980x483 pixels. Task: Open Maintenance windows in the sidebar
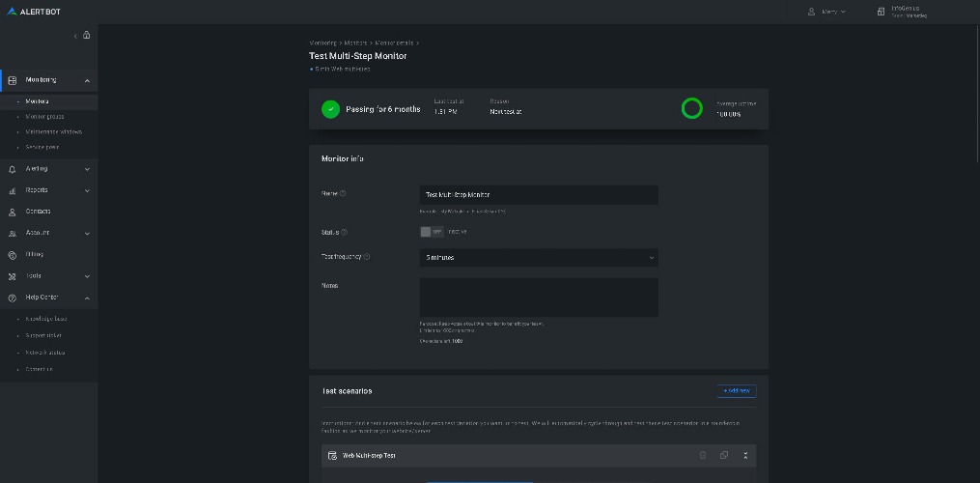[x=53, y=131]
